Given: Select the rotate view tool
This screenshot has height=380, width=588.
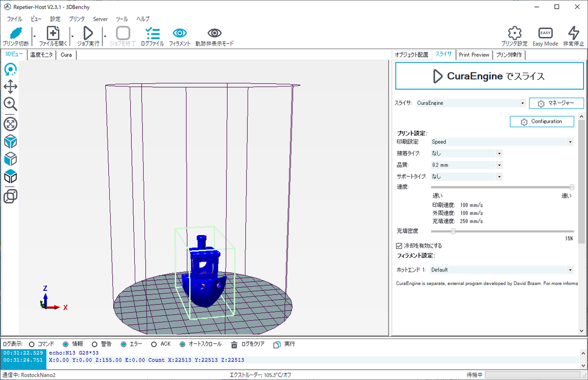Looking at the screenshot, I should click(10, 70).
